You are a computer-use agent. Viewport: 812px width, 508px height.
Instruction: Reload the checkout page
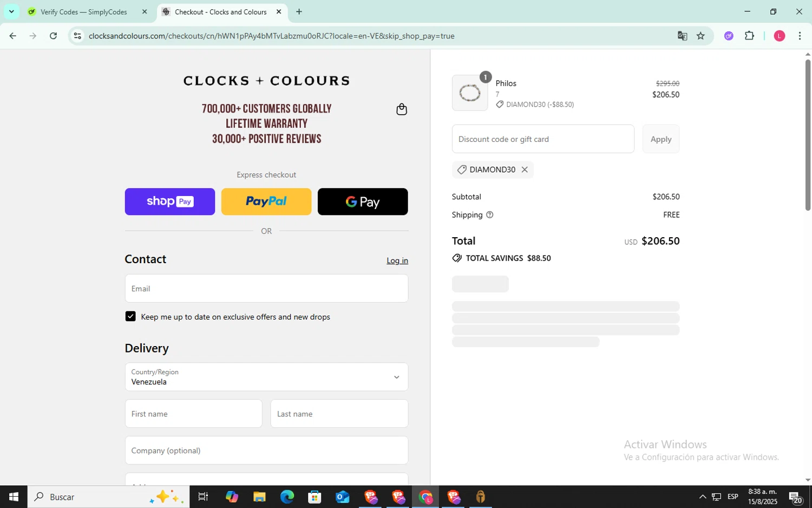[x=53, y=36]
